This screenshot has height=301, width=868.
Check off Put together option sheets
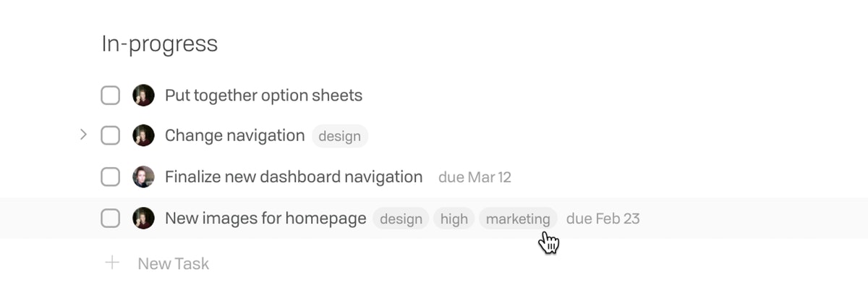[x=110, y=95]
